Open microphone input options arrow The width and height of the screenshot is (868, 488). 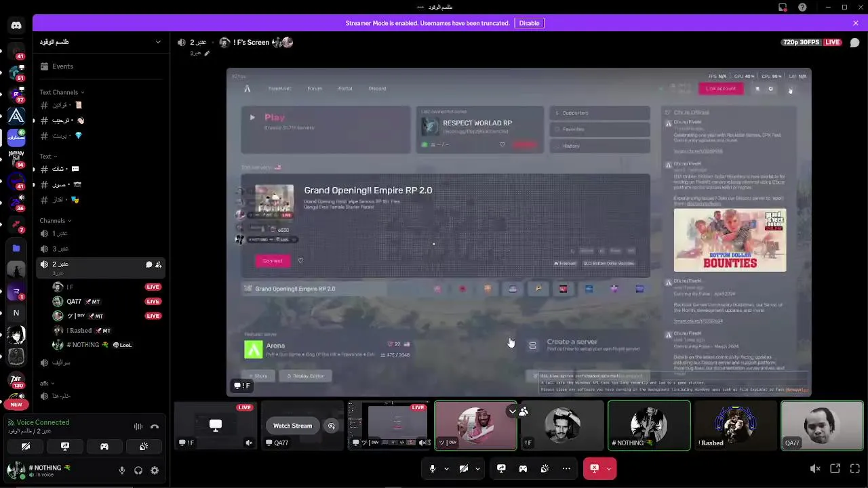[x=446, y=468]
